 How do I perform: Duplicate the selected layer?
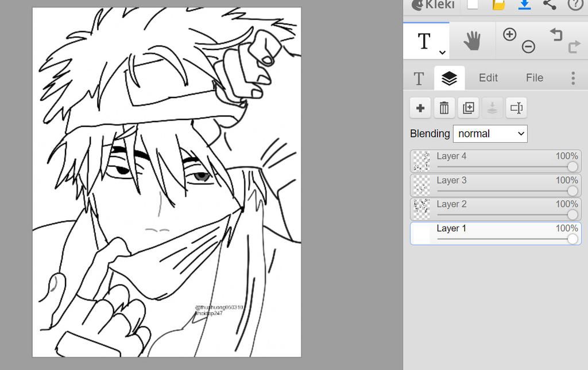[469, 108]
